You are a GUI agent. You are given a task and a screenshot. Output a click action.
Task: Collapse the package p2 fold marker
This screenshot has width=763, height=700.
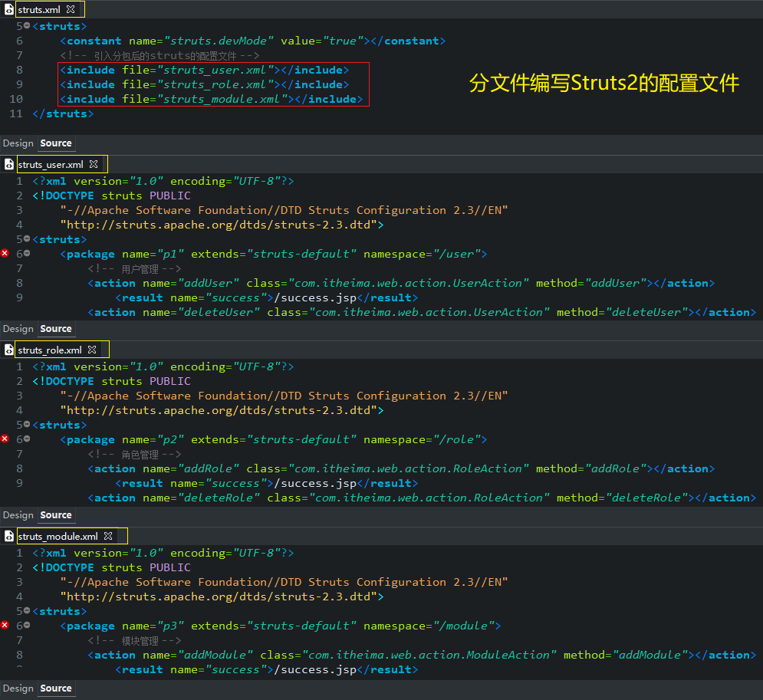coord(28,439)
